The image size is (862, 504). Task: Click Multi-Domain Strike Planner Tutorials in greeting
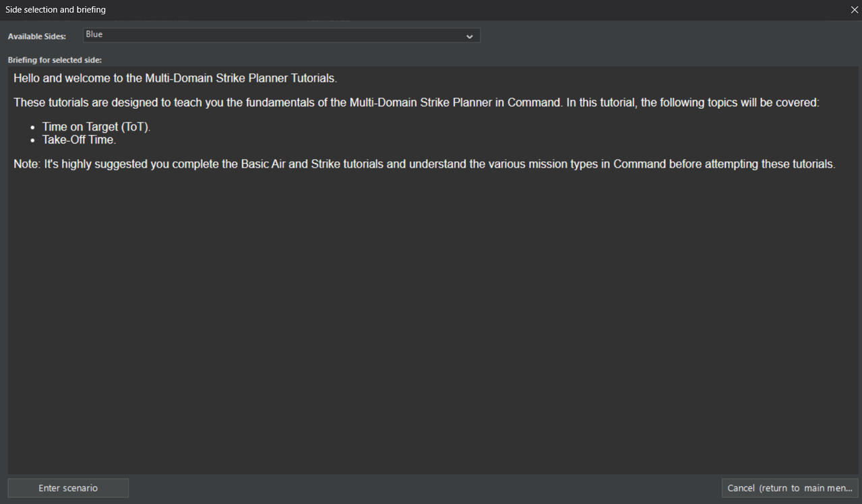tap(241, 78)
